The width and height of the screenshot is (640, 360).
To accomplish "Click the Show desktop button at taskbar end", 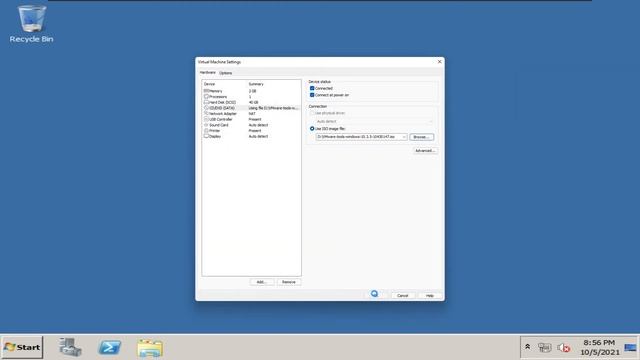I will [631, 347].
